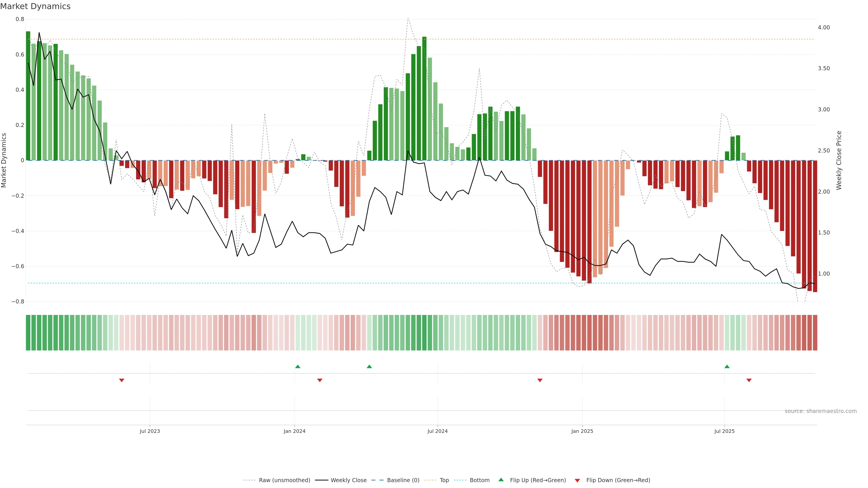Viewport: 868px width, 488px height.
Task: Click the Jul 2024 x-axis label
Action: click(x=437, y=431)
